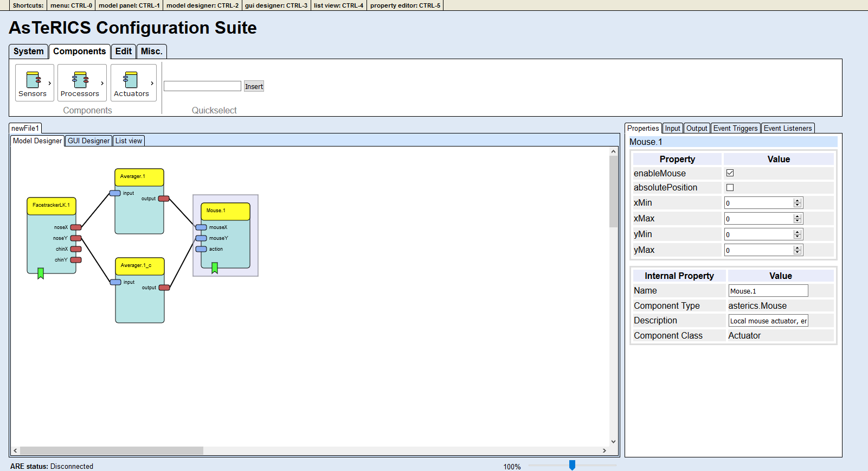The height and width of the screenshot is (471, 868).
Task: Decrement the xMax value
Action: 797,221
